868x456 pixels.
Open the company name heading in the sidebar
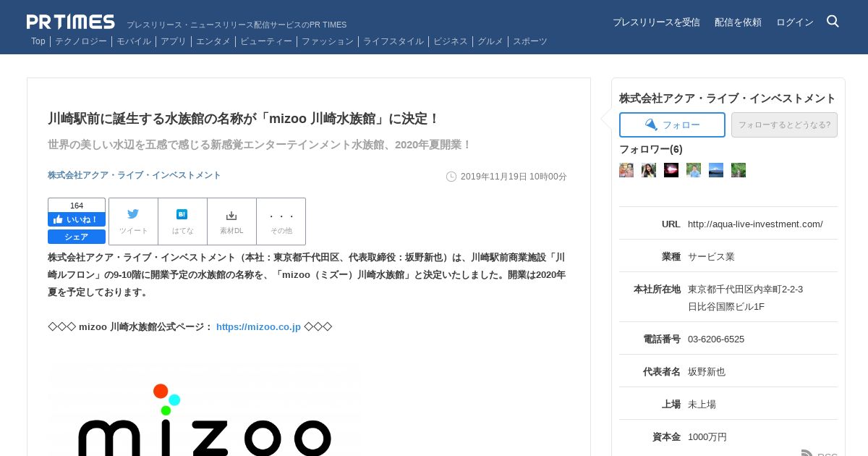pyautogui.click(x=728, y=98)
